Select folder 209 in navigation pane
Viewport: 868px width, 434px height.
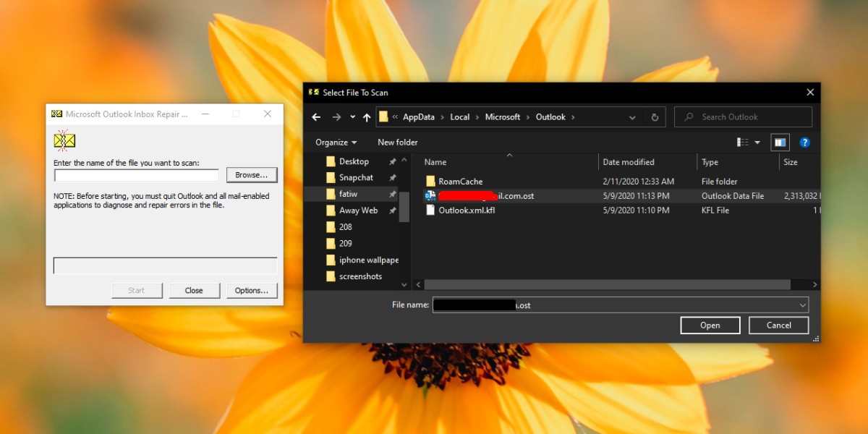click(x=345, y=243)
